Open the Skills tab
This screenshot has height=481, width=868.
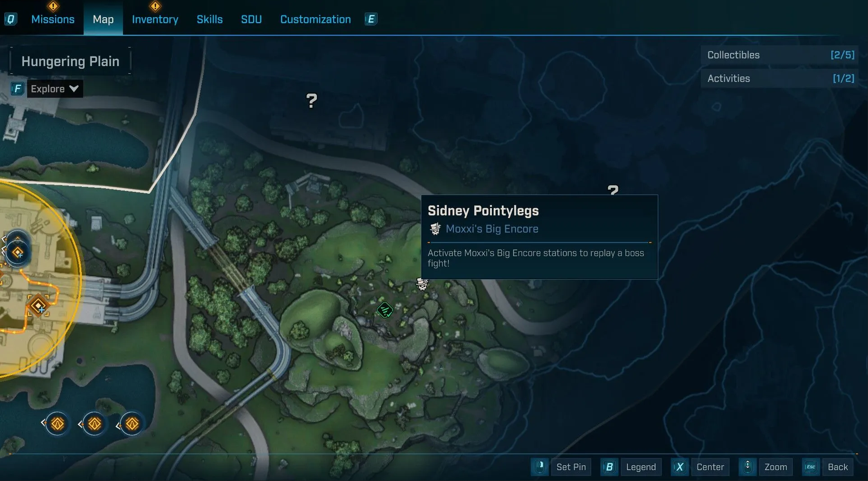[210, 19]
